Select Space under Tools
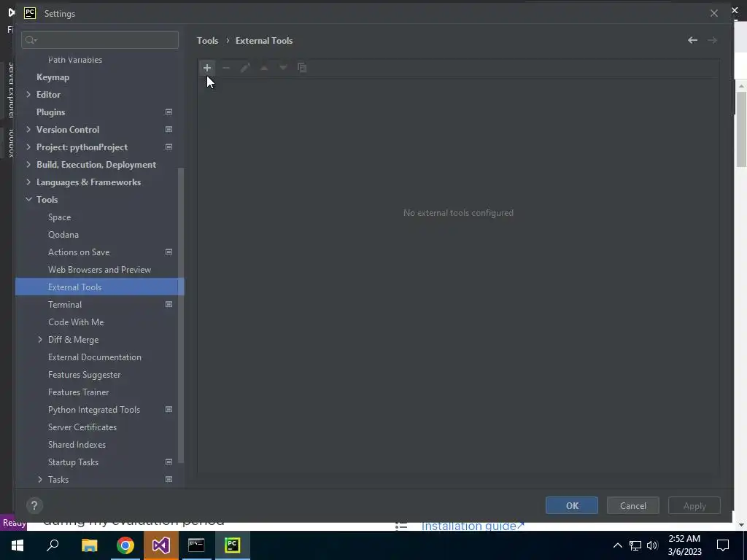This screenshot has height=560, width=747. [60, 217]
